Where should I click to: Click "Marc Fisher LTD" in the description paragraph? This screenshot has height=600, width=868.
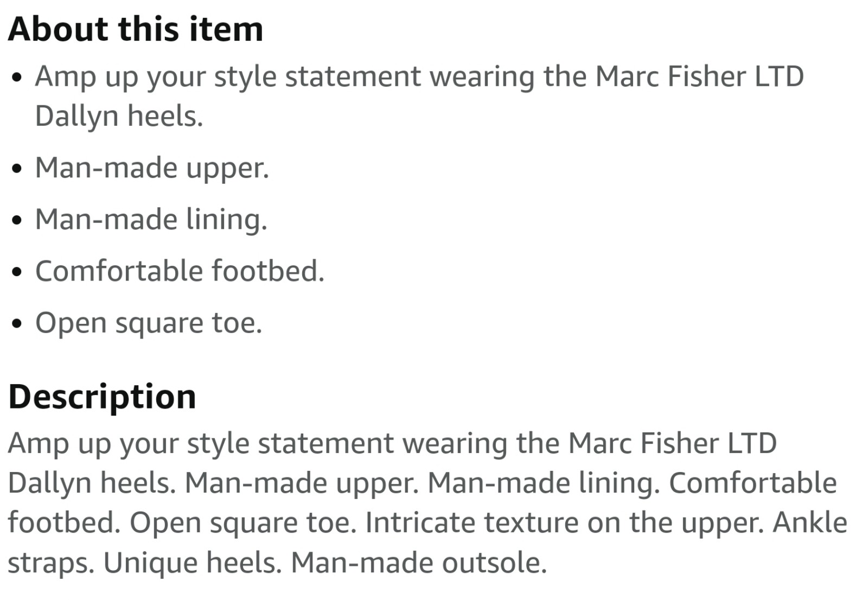pyautogui.click(x=673, y=443)
